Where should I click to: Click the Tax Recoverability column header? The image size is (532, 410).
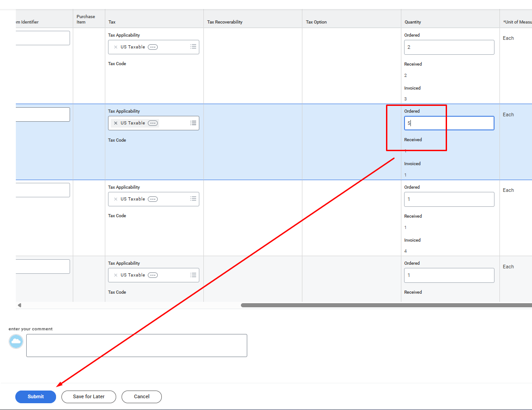(x=225, y=22)
